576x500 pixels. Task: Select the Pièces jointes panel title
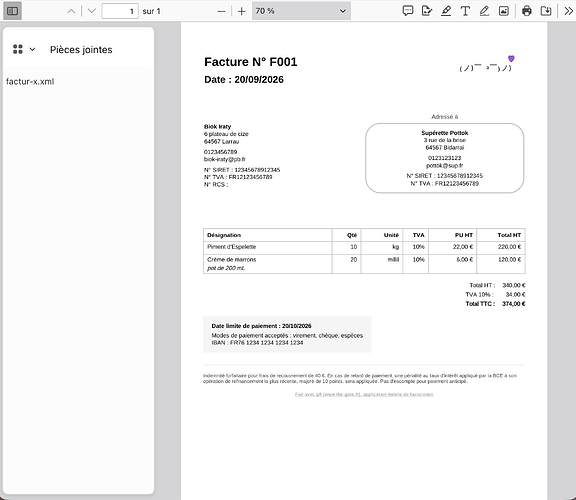coord(81,50)
